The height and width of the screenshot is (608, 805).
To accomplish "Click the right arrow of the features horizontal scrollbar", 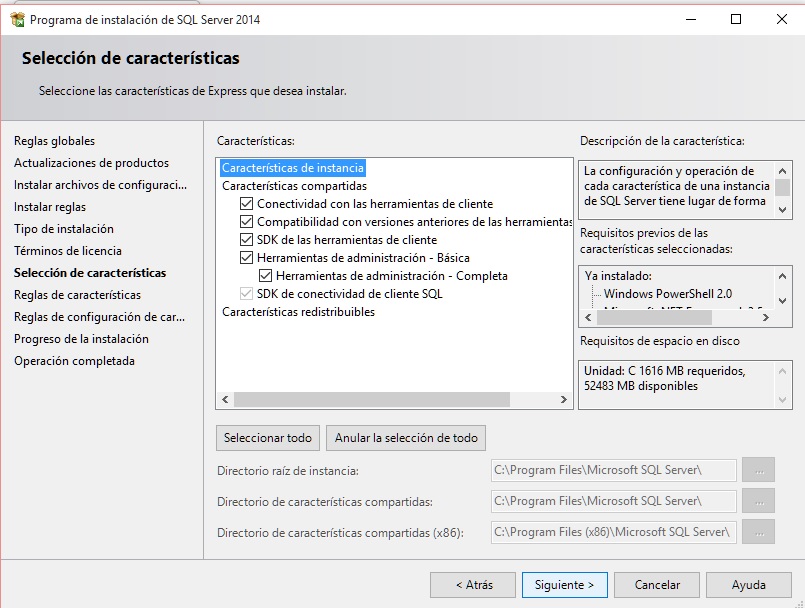I will pyautogui.click(x=565, y=399).
